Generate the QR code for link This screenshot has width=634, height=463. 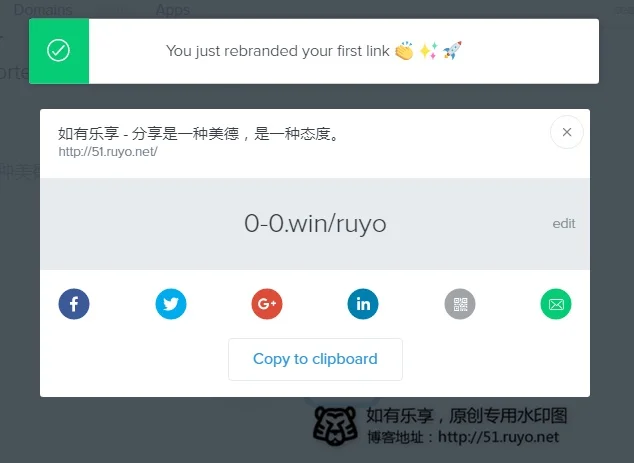(460, 304)
